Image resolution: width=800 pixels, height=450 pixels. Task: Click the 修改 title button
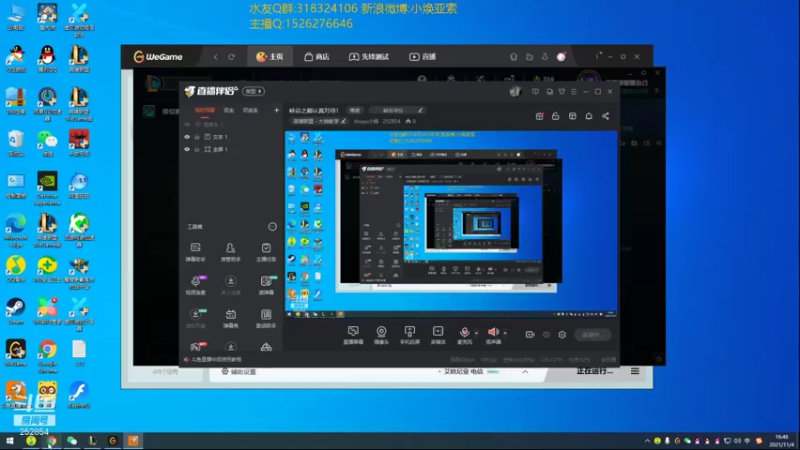pyautogui.click(x=355, y=110)
